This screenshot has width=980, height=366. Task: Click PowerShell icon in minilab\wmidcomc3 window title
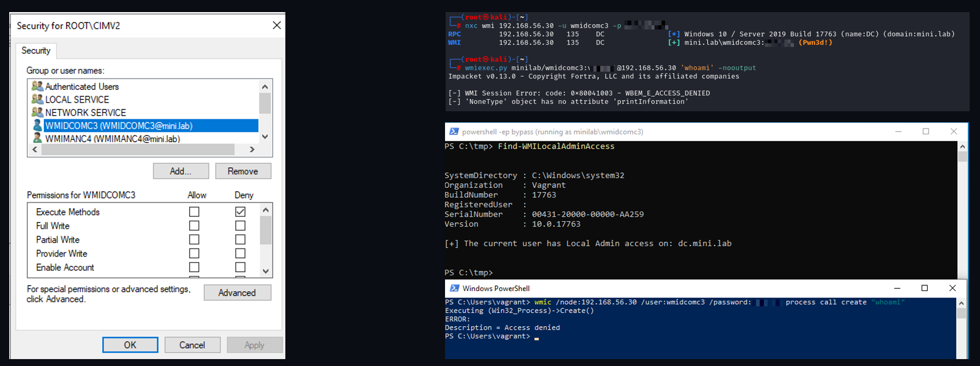tap(454, 131)
